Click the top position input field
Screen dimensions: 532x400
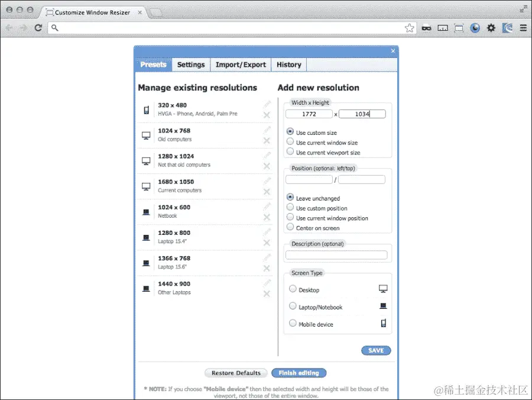(362, 180)
